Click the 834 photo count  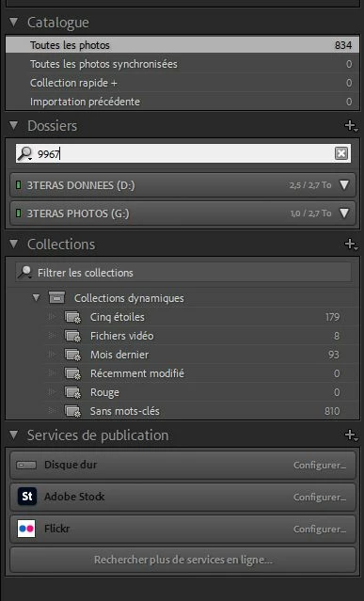tap(343, 45)
